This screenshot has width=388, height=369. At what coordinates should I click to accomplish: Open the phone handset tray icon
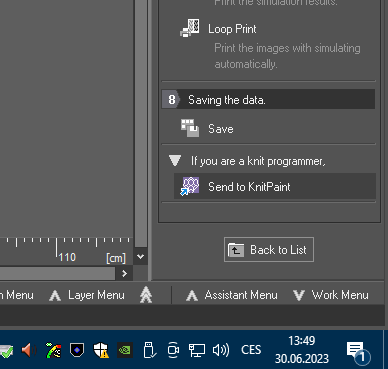click(53, 350)
